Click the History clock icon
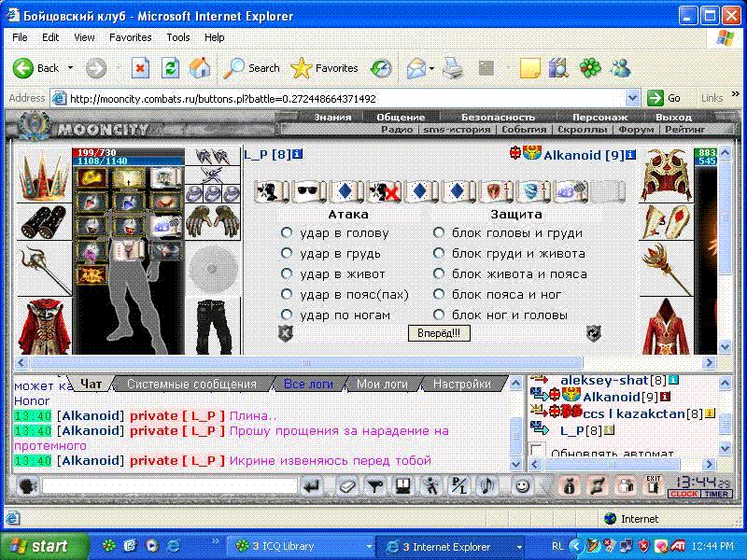747x560 pixels. point(381,68)
